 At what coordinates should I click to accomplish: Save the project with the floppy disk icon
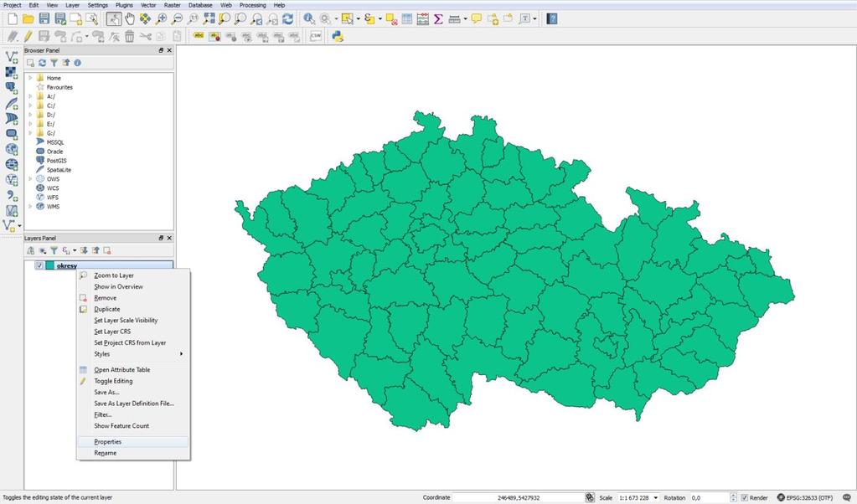click(44, 19)
